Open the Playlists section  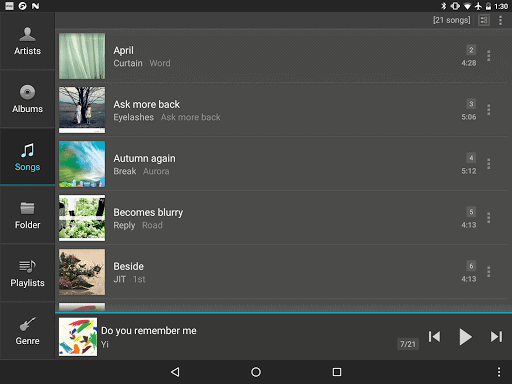tap(27, 273)
